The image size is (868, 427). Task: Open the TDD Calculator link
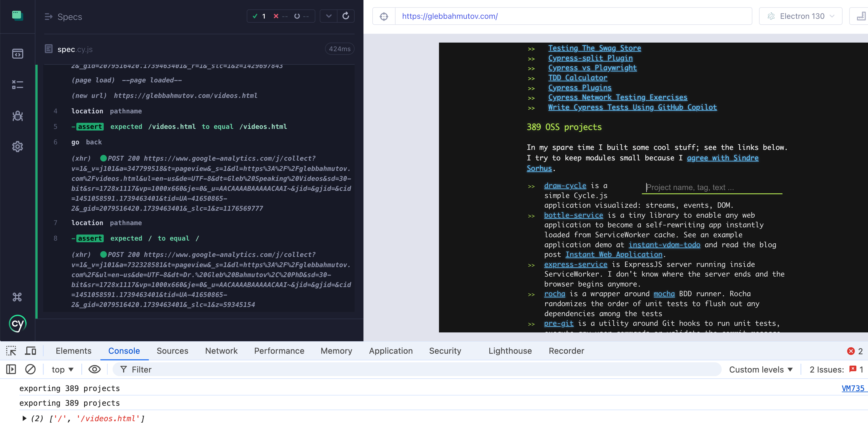point(578,78)
